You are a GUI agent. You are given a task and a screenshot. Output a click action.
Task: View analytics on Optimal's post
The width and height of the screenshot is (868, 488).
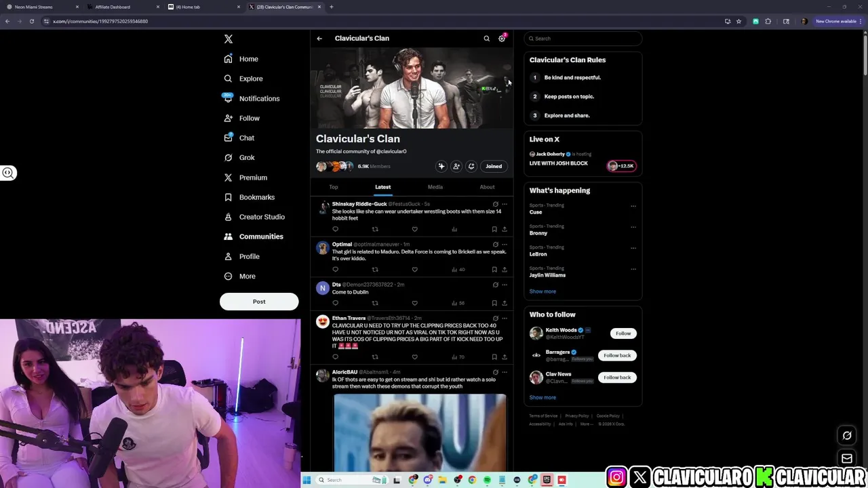click(x=458, y=270)
